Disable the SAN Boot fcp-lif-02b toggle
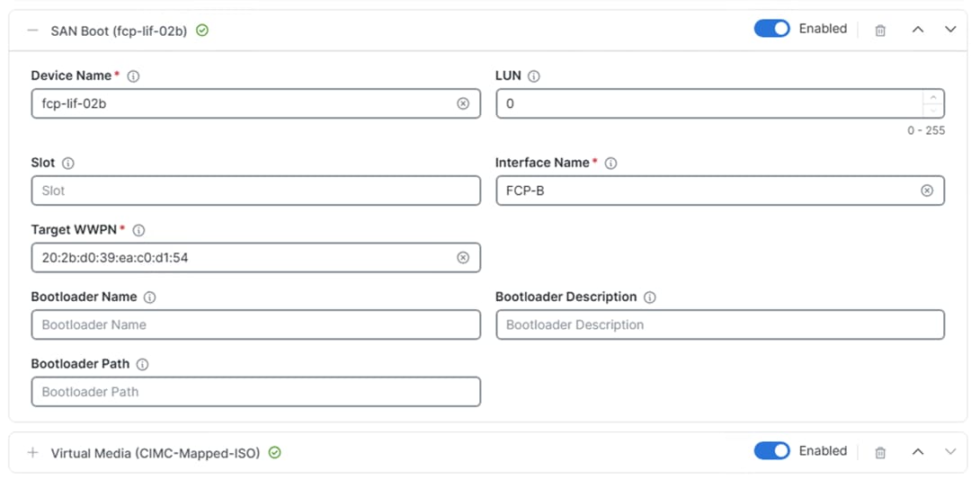 (x=772, y=29)
